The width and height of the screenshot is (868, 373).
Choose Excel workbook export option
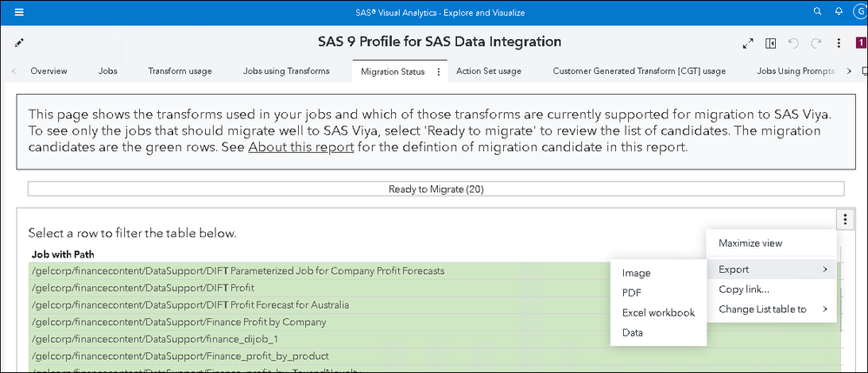click(x=658, y=312)
